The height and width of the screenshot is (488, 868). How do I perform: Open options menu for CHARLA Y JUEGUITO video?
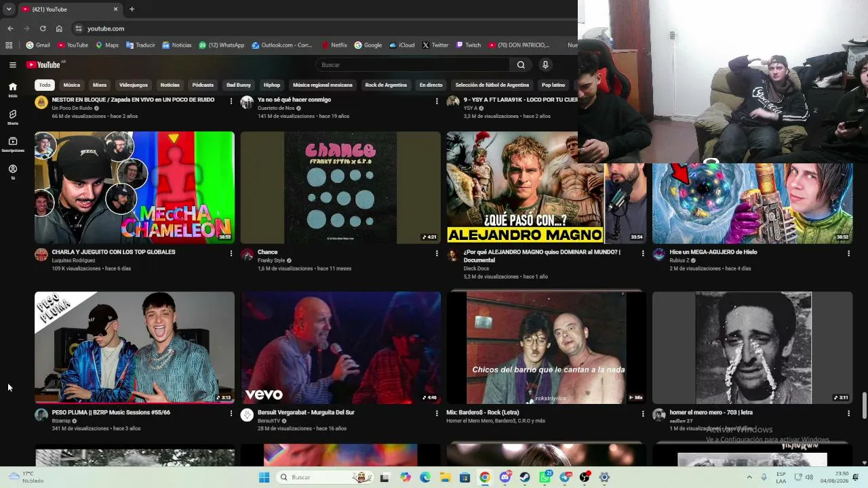point(231,253)
